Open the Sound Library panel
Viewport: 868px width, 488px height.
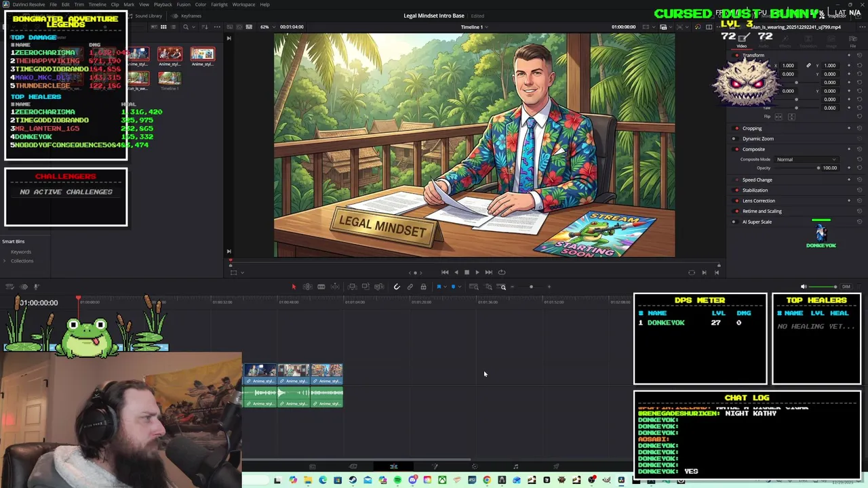(x=145, y=16)
